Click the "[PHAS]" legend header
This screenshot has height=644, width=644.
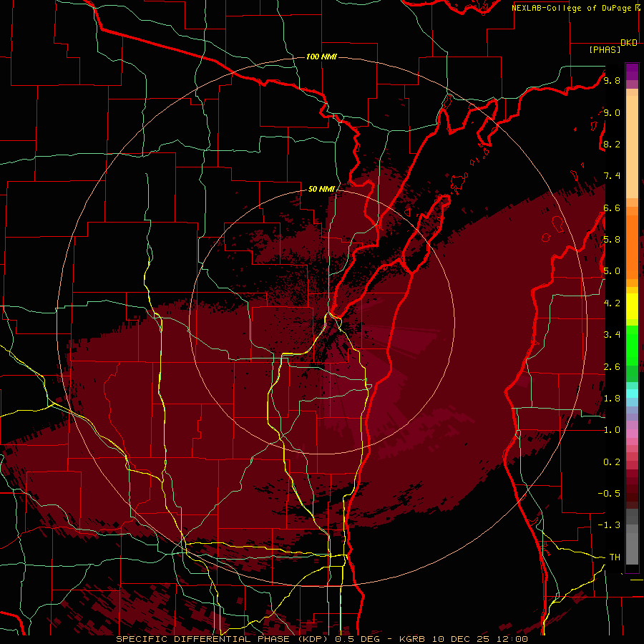[x=605, y=50]
